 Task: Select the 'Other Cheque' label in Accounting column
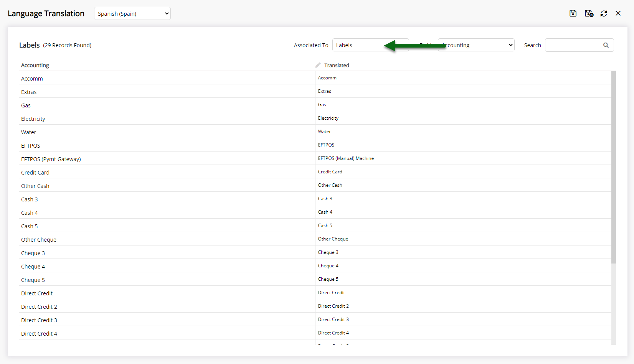point(39,240)
